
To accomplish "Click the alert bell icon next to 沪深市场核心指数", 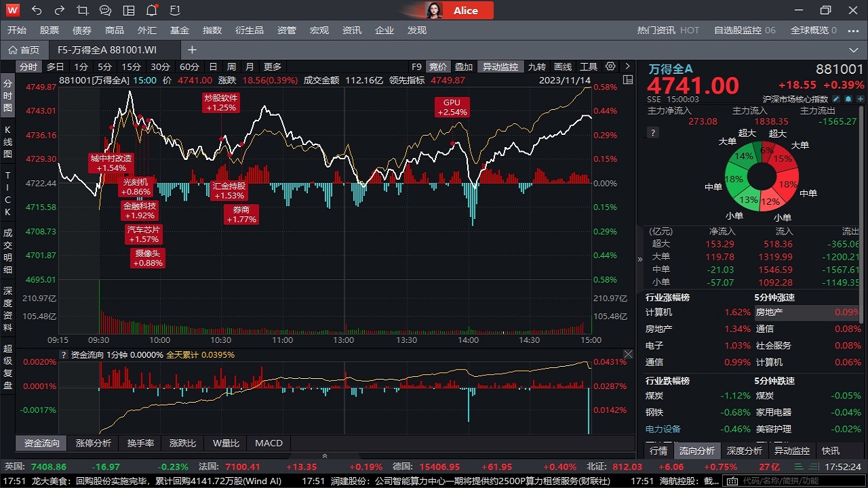I will tap(849, 99).
